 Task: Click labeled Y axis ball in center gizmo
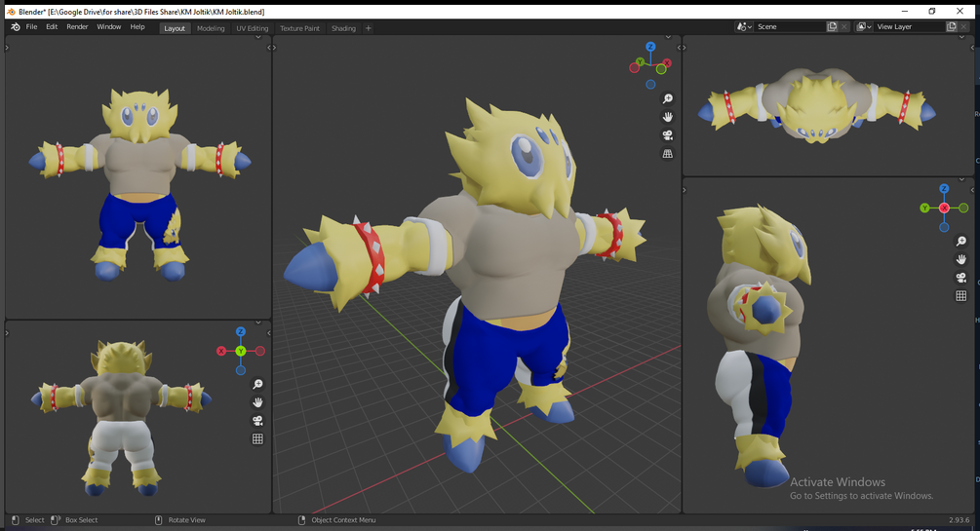tap(640, 61)
